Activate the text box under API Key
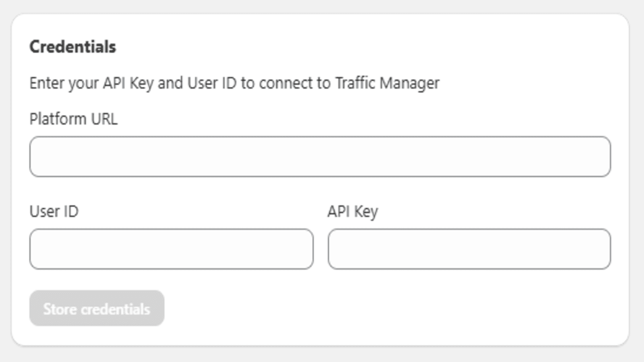Image resolution: width=644 pixels, height=362 pixels. [469, 249]
